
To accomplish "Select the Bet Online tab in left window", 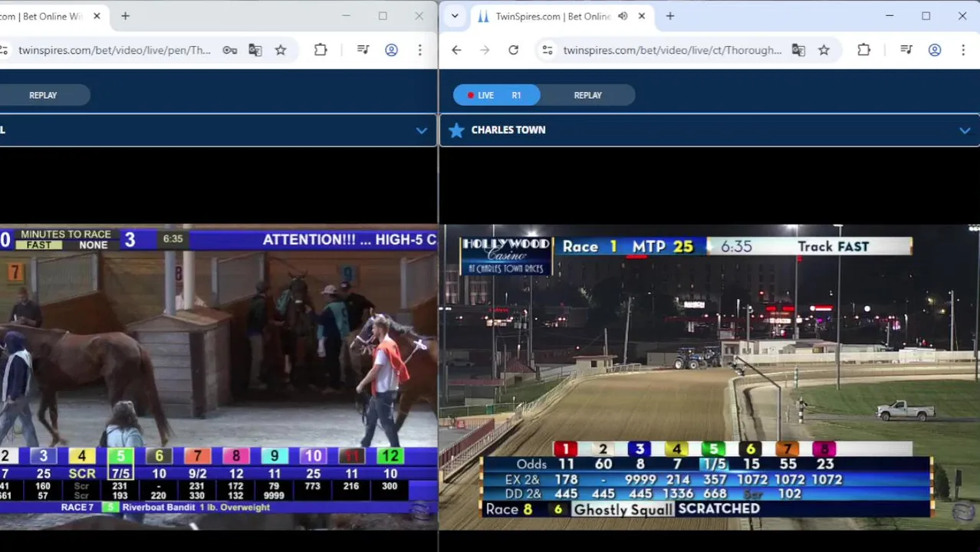I will (x=54, y=16).
